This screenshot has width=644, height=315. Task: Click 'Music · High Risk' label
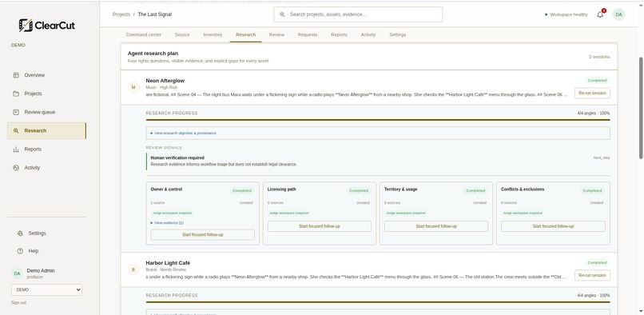click(162, 88)
